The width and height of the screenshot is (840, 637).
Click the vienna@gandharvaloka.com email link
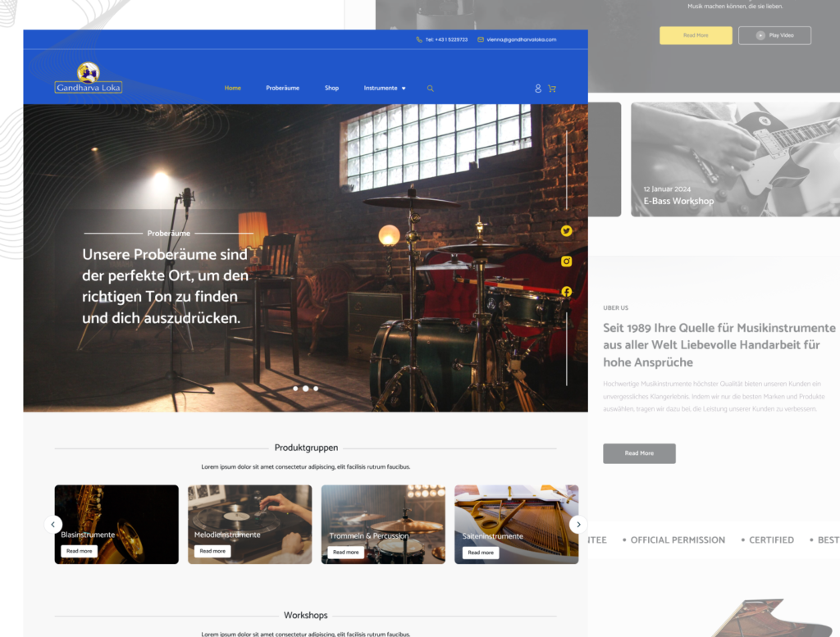[521, 39]
